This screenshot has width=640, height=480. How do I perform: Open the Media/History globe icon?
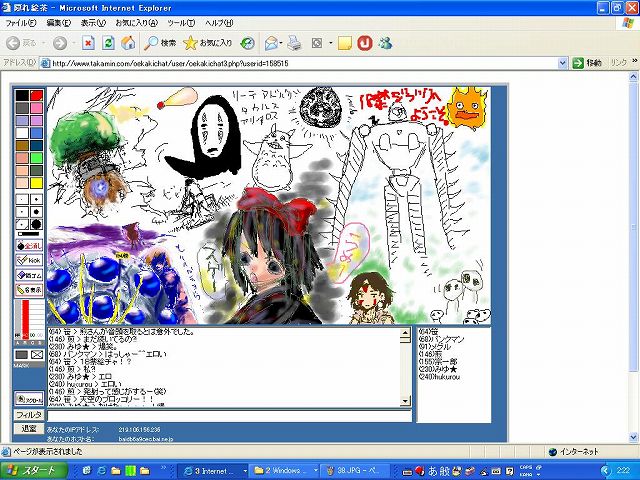click(247, 43)
